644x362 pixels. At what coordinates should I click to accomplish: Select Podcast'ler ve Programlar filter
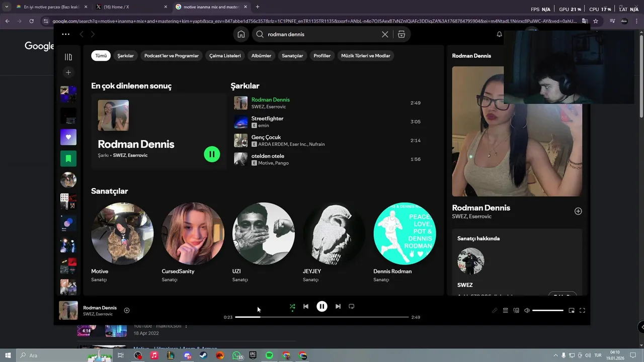[x=172, y=56]
